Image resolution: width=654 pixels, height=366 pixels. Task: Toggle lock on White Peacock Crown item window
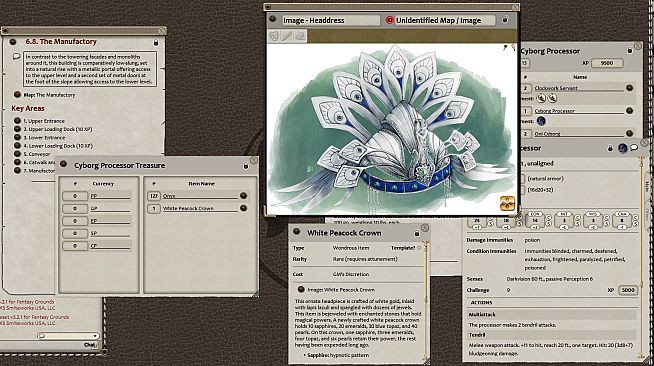pos(416,233)
